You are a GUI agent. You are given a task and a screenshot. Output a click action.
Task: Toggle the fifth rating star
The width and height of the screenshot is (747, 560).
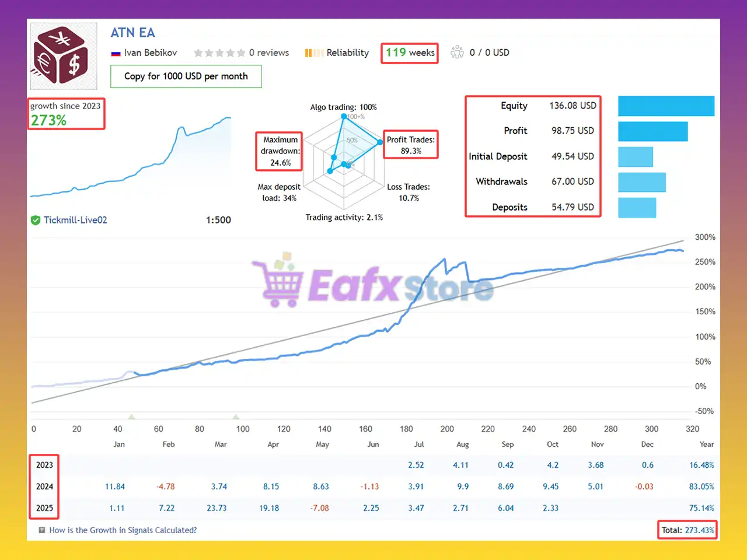[x=240, y=52]
